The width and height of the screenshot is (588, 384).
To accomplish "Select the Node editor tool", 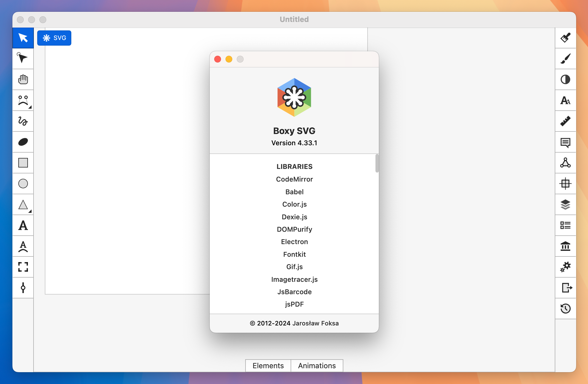I will 24,58.
